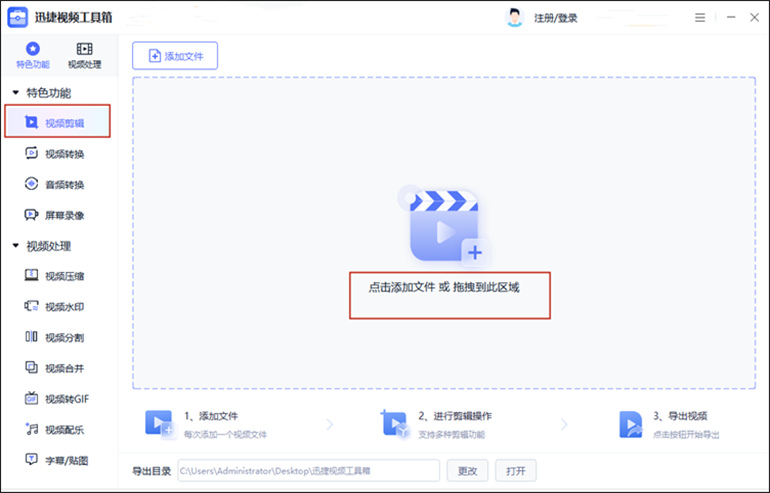Click the 视频合并 label
Viewport: 770px width, 493px height.
[65, 368]
